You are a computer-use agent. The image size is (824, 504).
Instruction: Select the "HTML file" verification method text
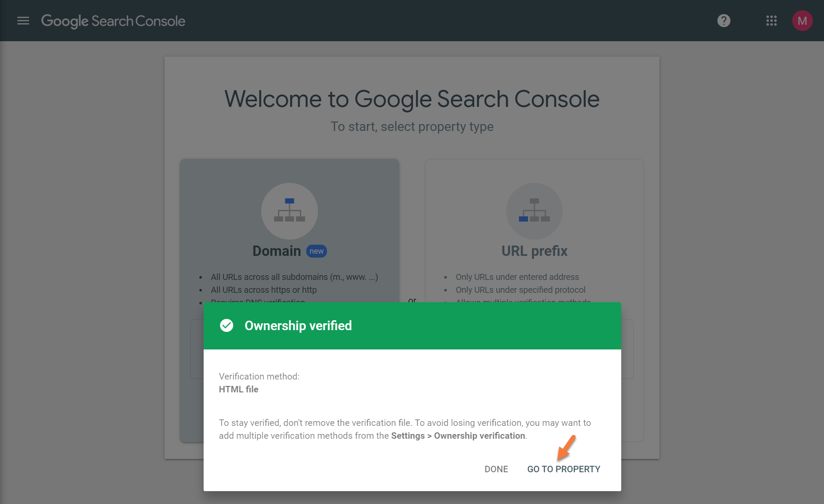[x=238, y=389]
